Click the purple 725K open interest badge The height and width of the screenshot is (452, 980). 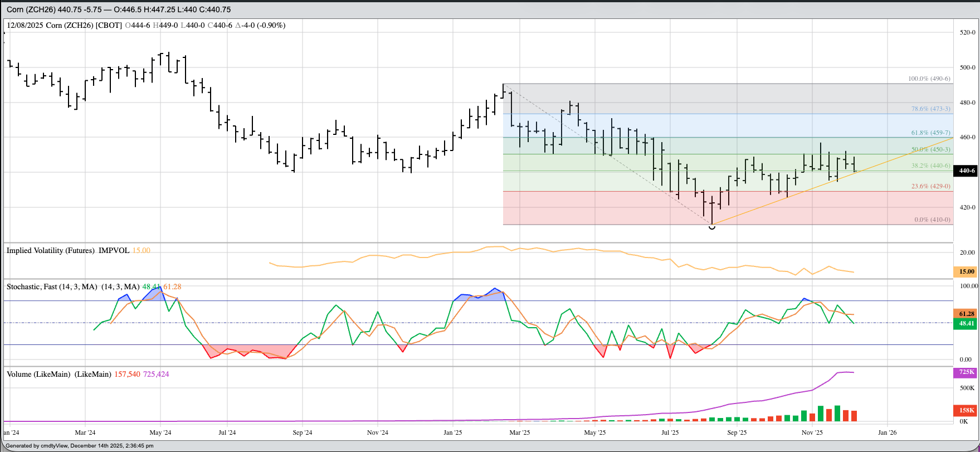[966, 372]
